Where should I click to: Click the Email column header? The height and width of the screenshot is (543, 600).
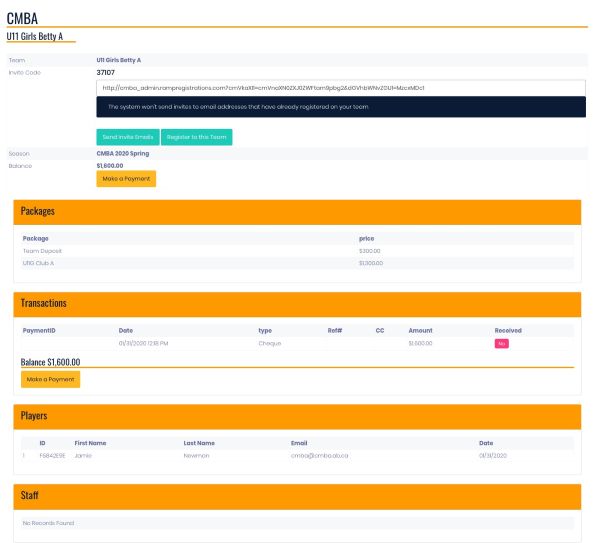tap(299, 443)
